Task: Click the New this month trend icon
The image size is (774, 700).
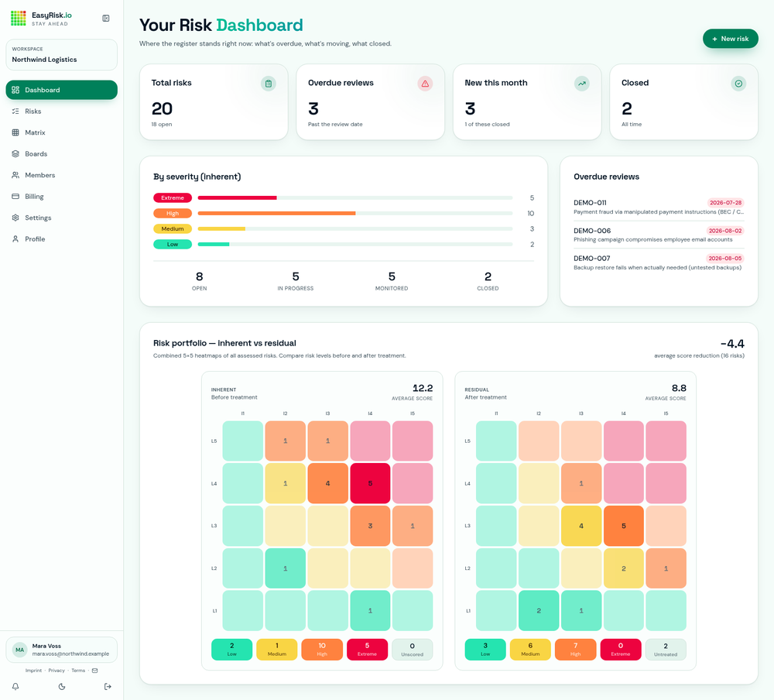Action: [x=582, y=84]
